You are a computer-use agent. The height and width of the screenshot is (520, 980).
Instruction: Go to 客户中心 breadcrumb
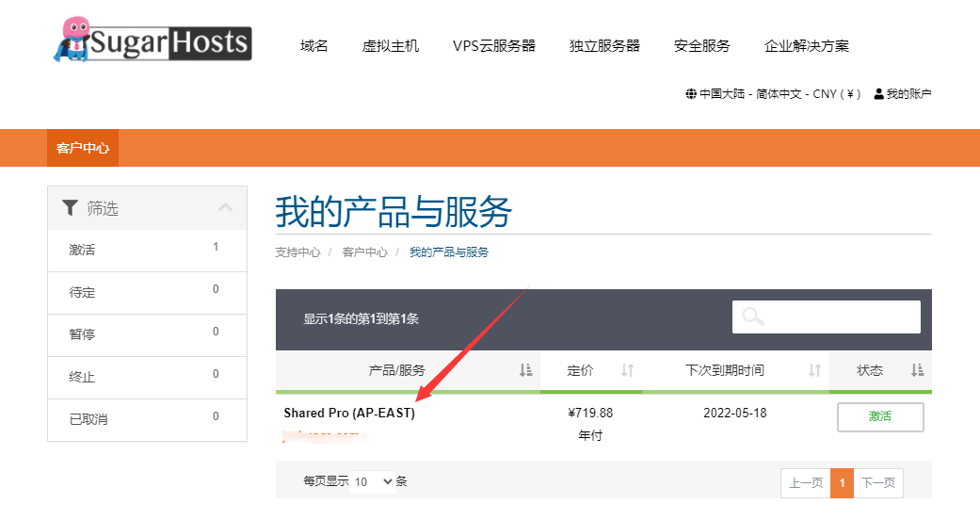(x=365, y=252)
